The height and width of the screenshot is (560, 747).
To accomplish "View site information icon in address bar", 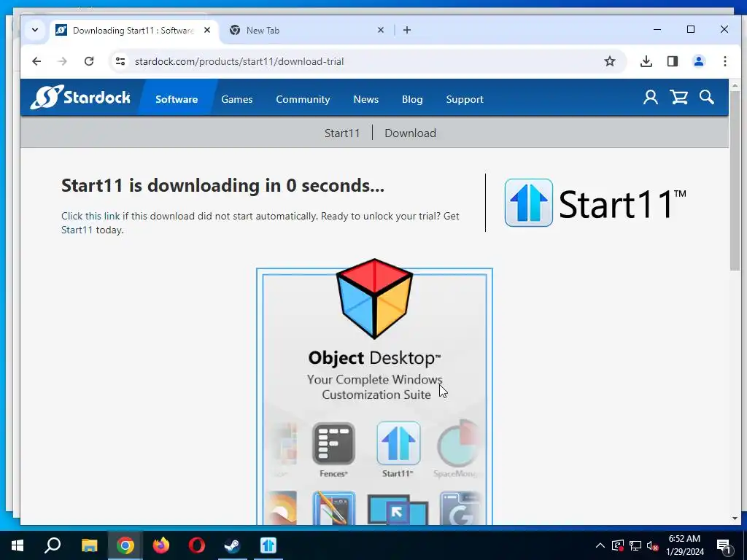I will point(120,61).
